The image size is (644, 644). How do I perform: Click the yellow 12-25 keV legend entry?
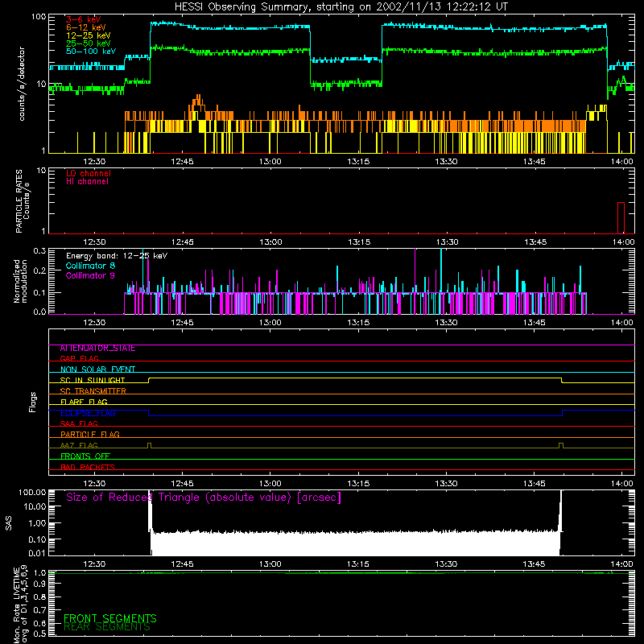point(88,35)
